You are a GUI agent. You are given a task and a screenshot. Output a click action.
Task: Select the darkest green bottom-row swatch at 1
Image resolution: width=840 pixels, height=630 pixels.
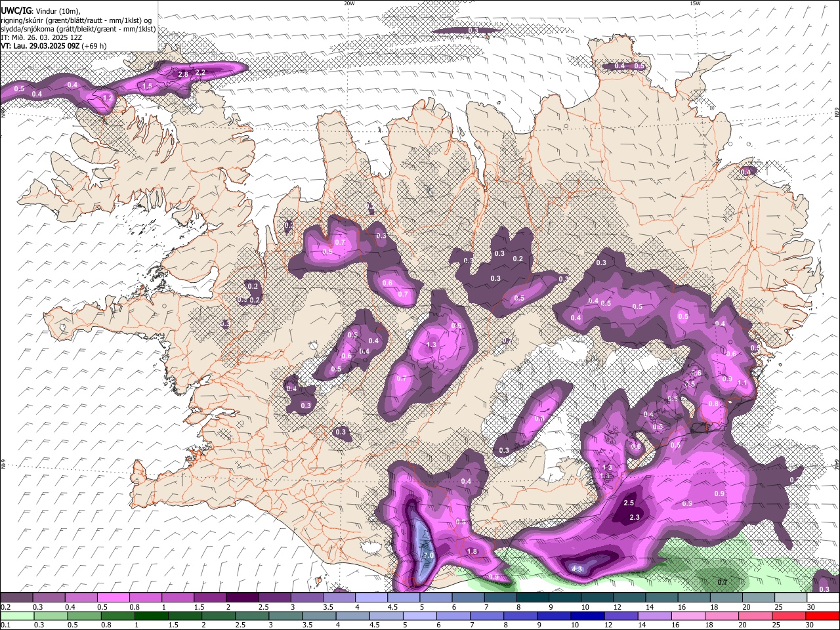tap(151, 616)
